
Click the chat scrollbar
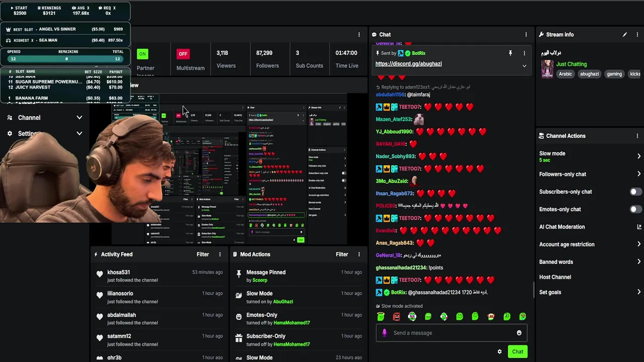pyautogui.click(x=533, y=290)
